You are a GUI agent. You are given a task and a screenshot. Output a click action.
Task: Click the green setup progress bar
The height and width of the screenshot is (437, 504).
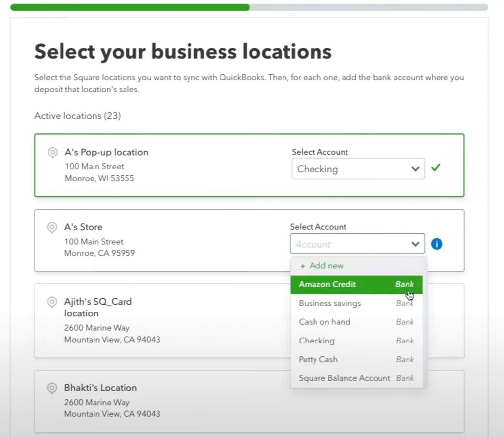130,7
